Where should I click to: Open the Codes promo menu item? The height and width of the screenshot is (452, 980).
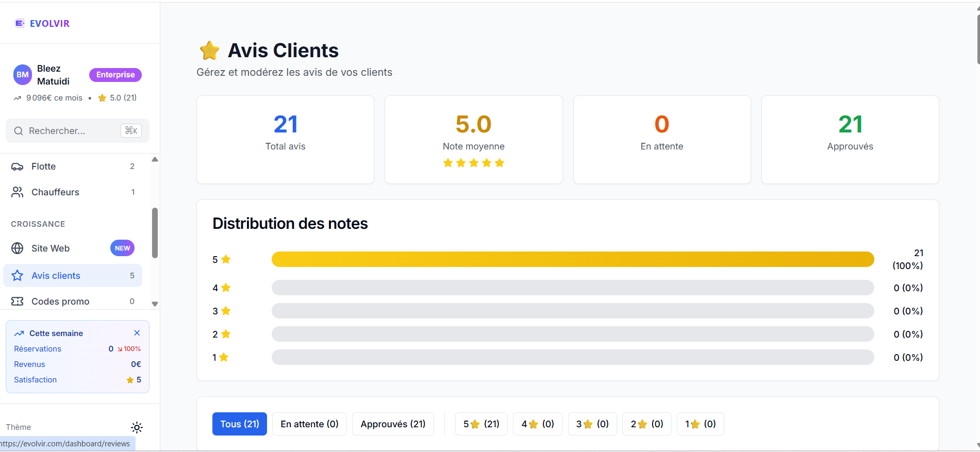73,302
